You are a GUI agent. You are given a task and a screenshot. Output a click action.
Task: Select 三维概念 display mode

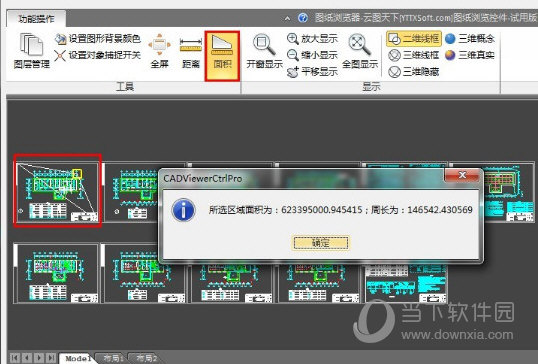point(470,38)
